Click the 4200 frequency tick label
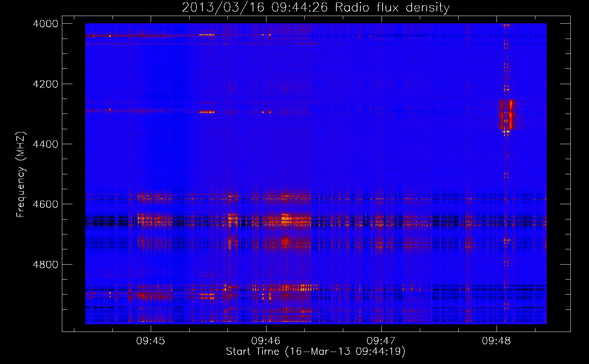This screenshot has height=364, width=589. tap(46, 84)
